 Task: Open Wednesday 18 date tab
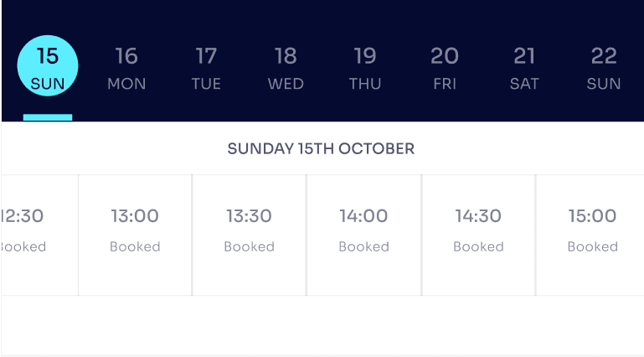tap(286, 69)
